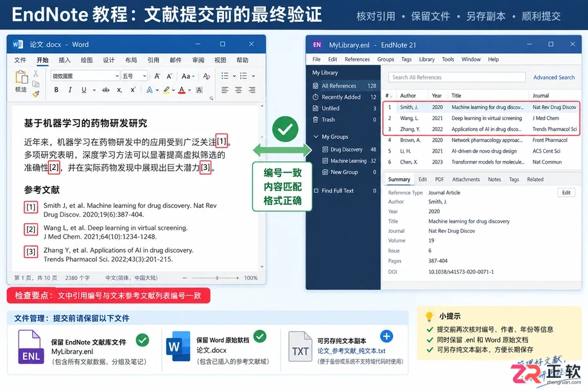Sort references by the Author column header

(408, 96)
